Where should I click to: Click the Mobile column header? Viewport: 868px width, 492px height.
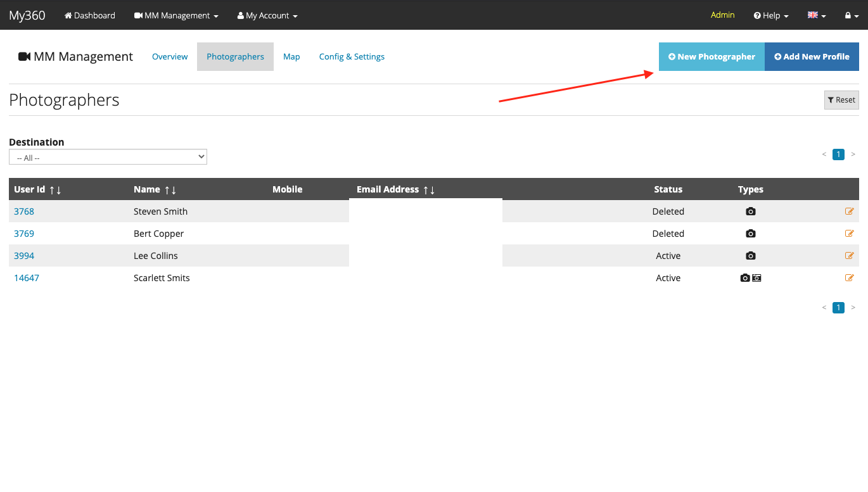point(288,189)
